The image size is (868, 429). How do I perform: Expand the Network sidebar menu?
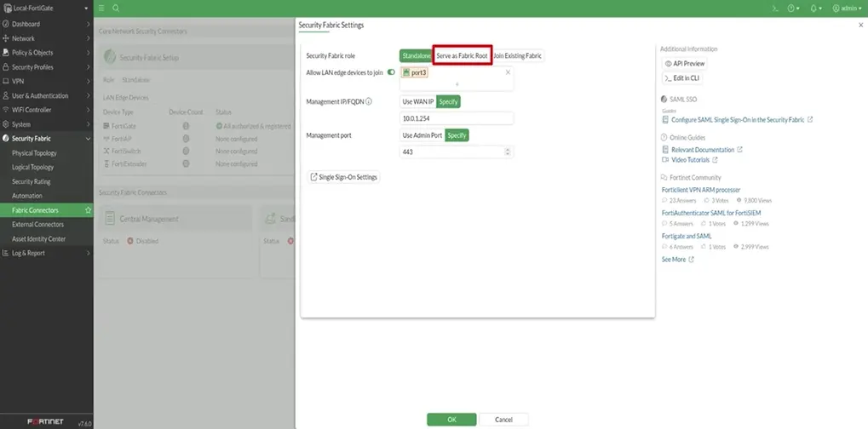[x=47, y=38]
